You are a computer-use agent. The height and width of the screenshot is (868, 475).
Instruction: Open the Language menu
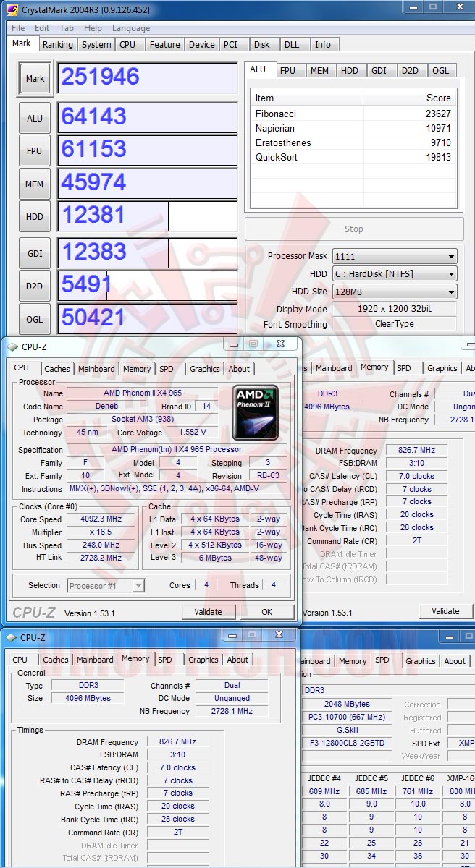131,28
